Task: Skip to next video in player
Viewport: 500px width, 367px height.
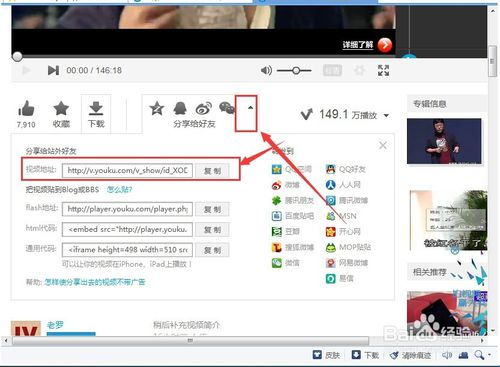Action: (x=53, y=70)
